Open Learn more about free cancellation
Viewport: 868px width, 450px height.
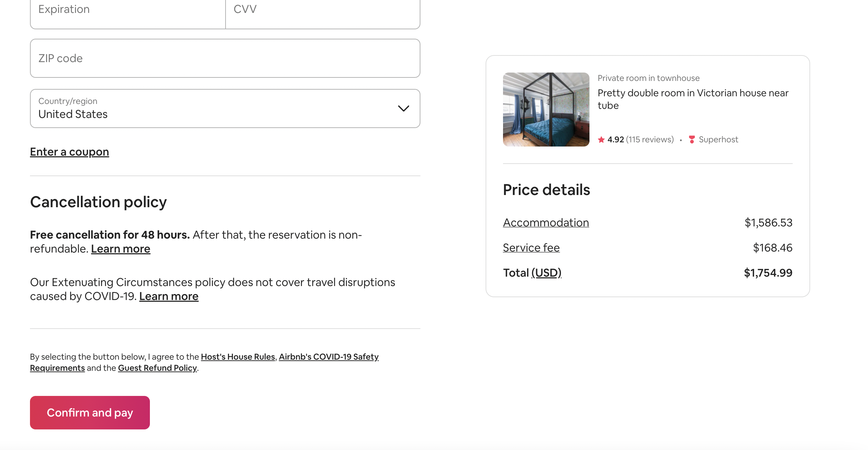pyautogui.click(x=121, y=249)
